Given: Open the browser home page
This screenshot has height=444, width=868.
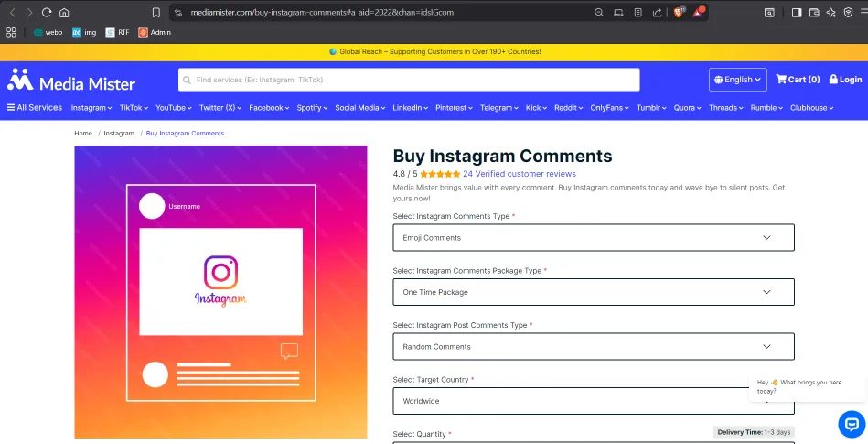Looking at the screenshot, I should [64, 12].
